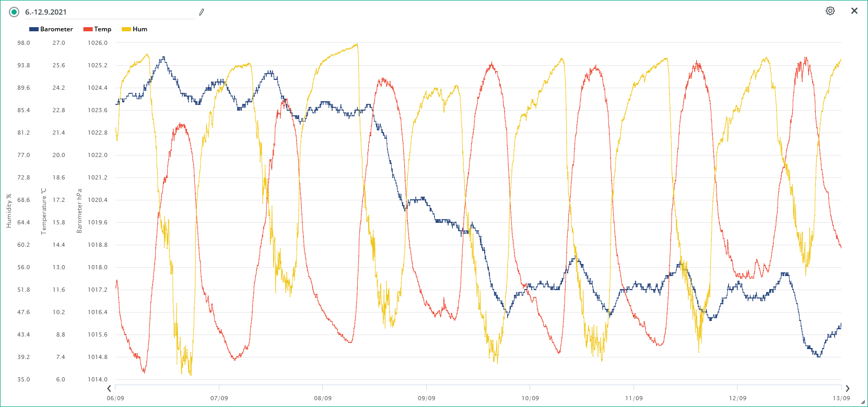868x407 pixels.
Task: Select the 06/09 date marker on axis
Action: [x=115, y=398]
